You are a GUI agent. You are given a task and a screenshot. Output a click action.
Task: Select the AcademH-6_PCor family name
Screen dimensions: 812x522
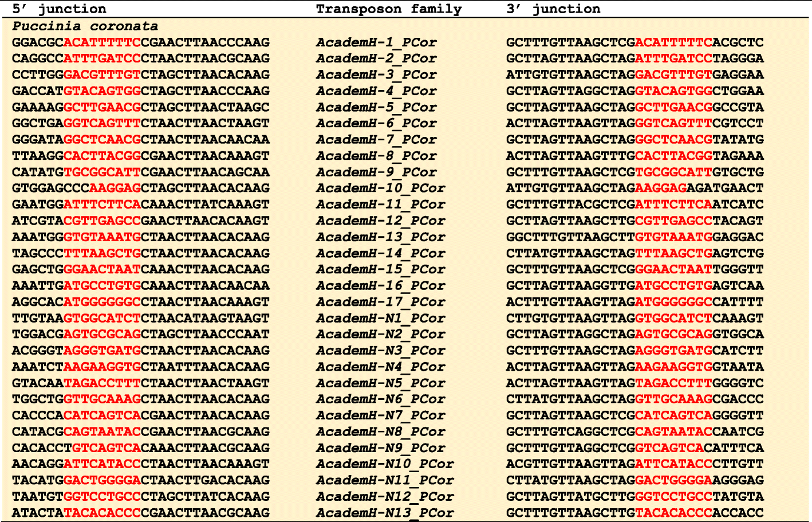pos(376,123)
